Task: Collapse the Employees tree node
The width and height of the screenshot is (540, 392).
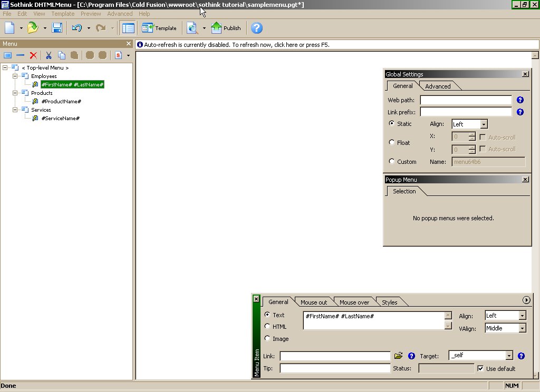Action: [15, 76]
